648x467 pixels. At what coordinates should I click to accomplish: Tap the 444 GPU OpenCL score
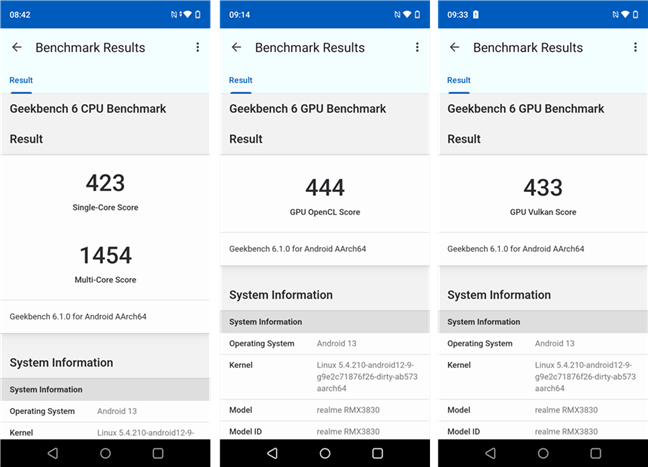click(325, 188)
